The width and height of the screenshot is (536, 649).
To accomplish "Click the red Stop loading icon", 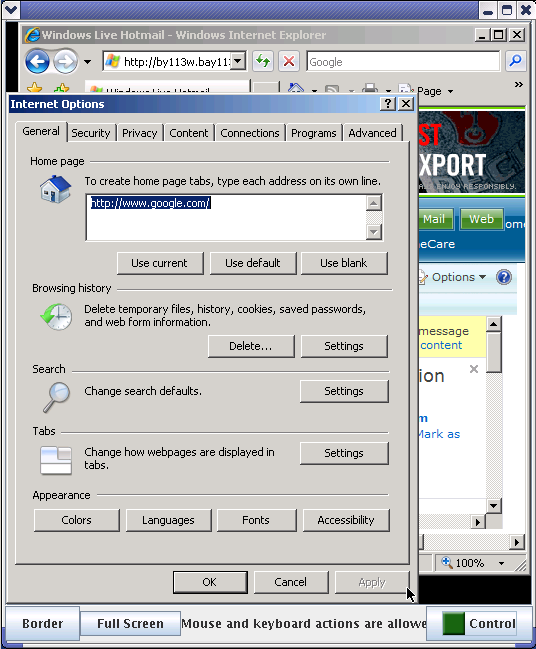I will click(289, 62).
